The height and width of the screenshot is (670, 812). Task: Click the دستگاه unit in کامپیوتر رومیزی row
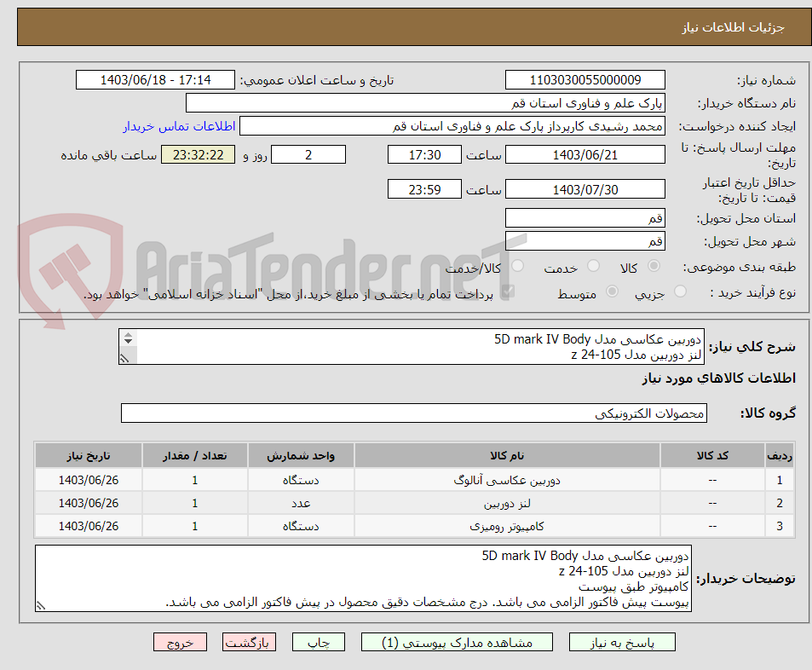301,526
